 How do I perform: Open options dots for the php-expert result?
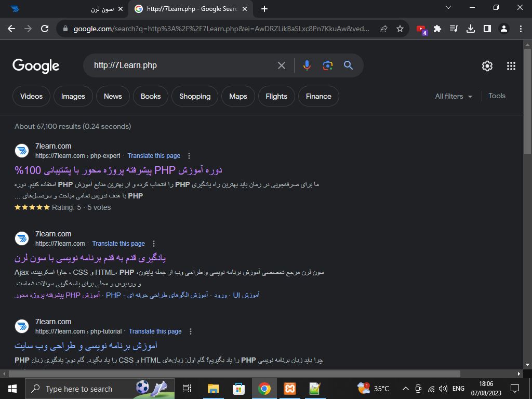(189, 156)
